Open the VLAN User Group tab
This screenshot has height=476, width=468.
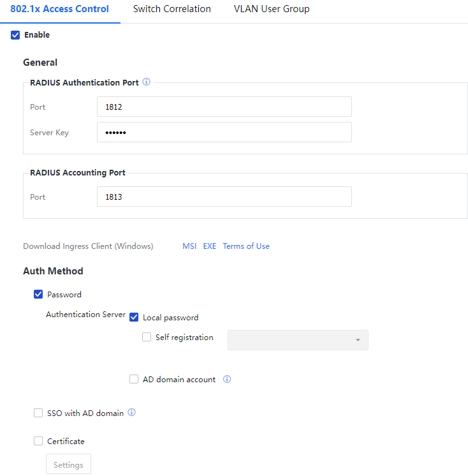coord(272,9)
